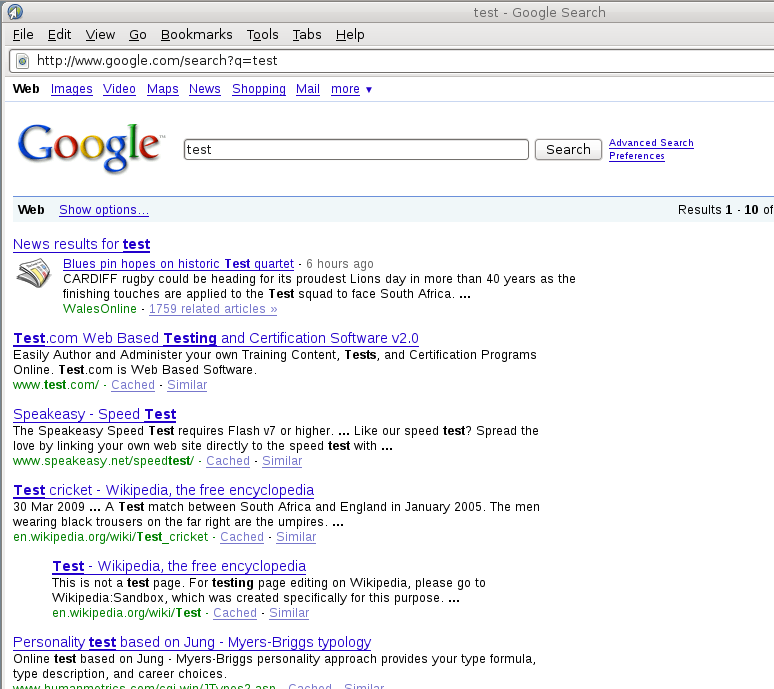Expand Show options link
The width and height of the screenshot is (774, 689).
click(x=104, y=210)
